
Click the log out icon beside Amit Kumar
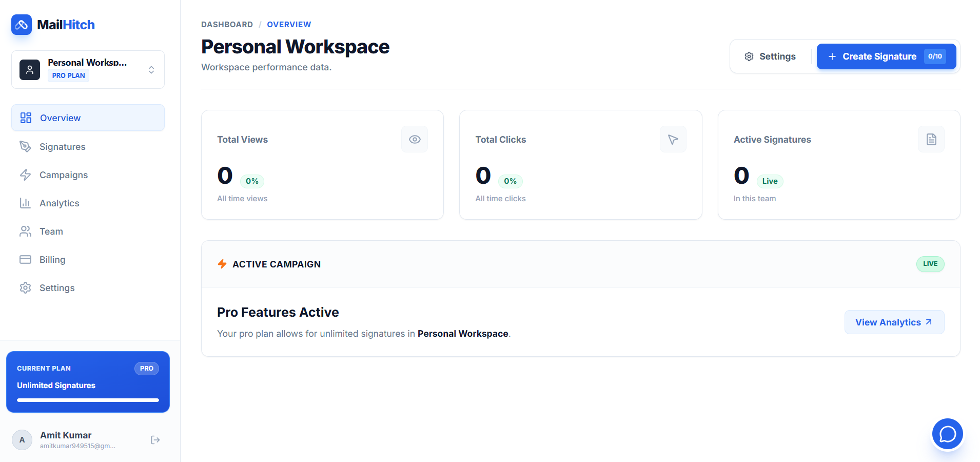[x=155, y=440]
